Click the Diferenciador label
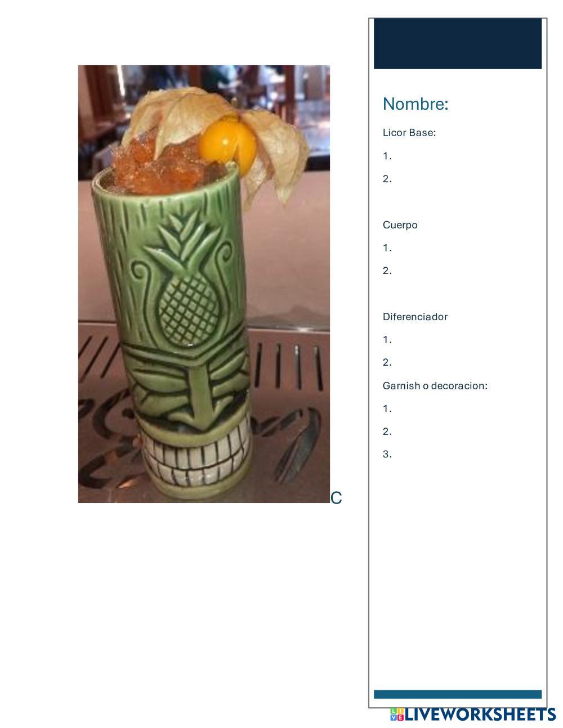The height and width of the screenshot is (728, 563). coord(415,317)
